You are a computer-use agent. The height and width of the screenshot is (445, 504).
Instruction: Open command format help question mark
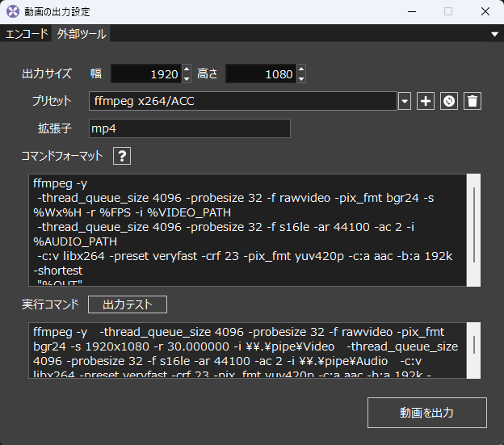[x=121, y=156]
